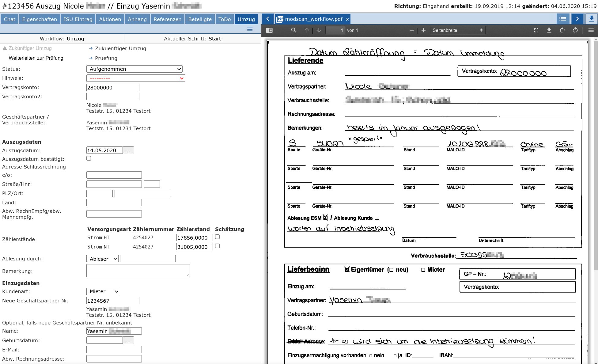The height and width of the screenshot is (364, 598).
Task: Toggle the PDF viewer sidebar
Action: pyautogui.click(x=269, y=30)
